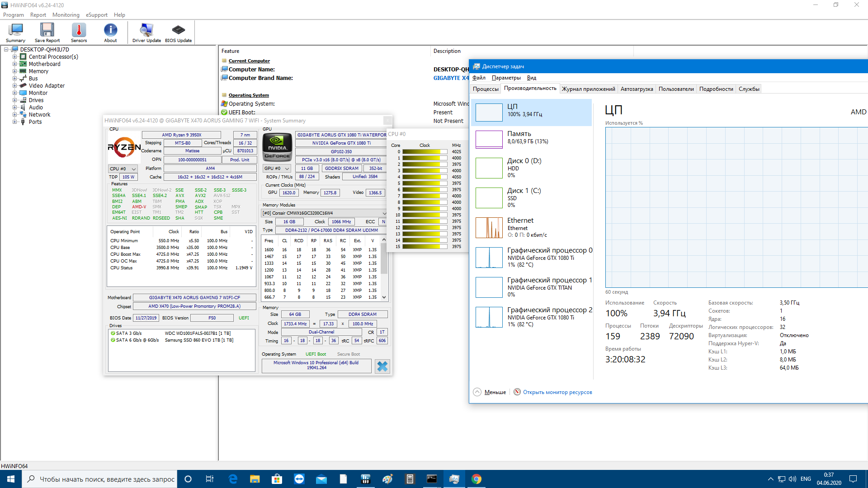This screenshot has width=868, height=488.
Task: Click the BIOS Update chip icon
Action: point(178,33)
